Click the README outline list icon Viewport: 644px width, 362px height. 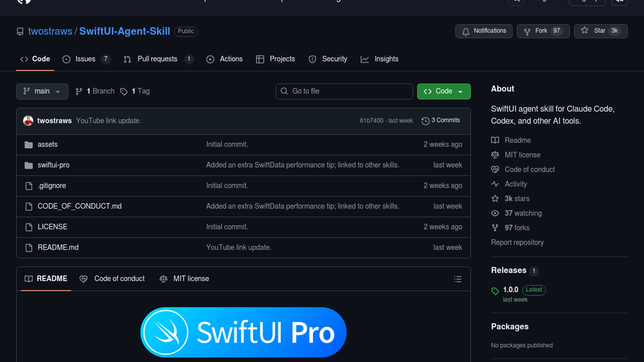coord(458,279)
